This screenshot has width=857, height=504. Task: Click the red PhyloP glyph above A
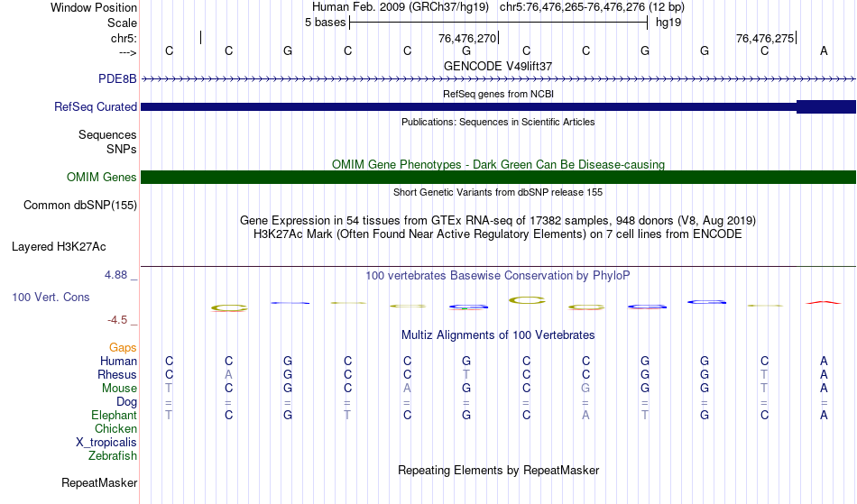tap(823, 302)
